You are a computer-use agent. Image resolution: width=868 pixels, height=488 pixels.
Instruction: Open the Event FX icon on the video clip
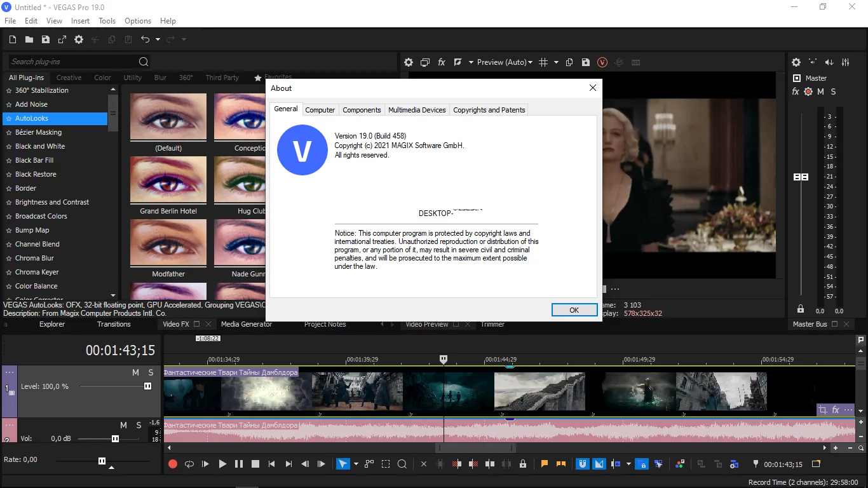pyautogui.click(x=836, y=410)
